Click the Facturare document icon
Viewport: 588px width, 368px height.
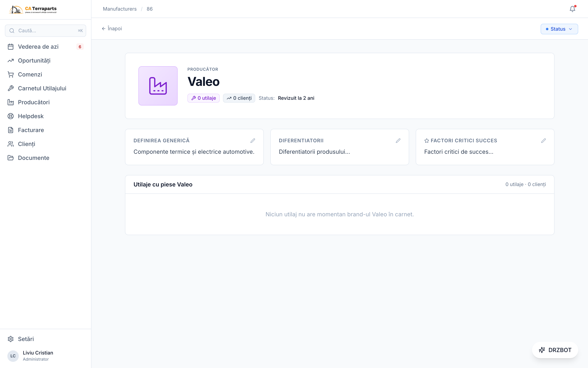[10, 130]
